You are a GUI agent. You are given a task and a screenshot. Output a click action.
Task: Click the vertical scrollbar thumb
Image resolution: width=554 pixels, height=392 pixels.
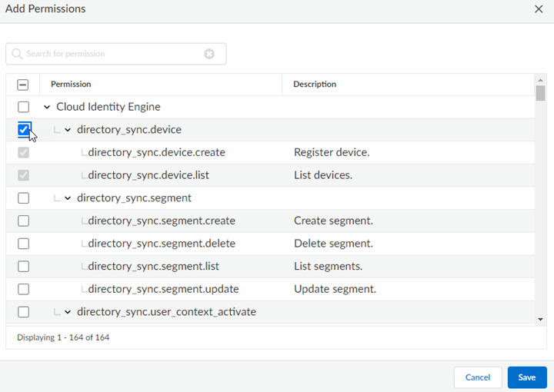pyautogui.click(x=540, y=93)
